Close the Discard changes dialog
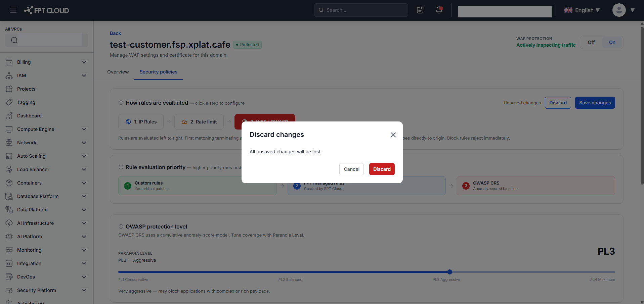Viewport: 644px width, 304px height. coord(393,135)
